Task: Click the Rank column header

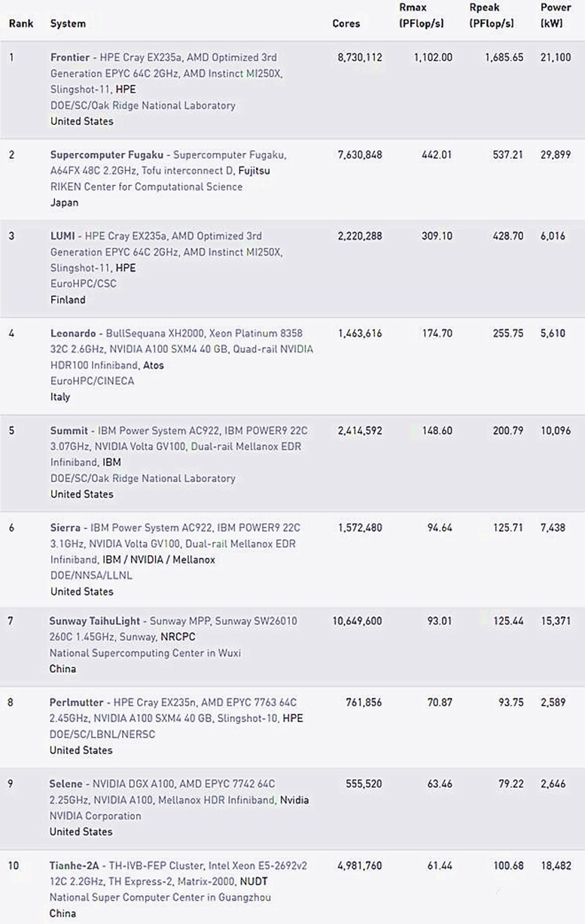Action: coord(21,23)
